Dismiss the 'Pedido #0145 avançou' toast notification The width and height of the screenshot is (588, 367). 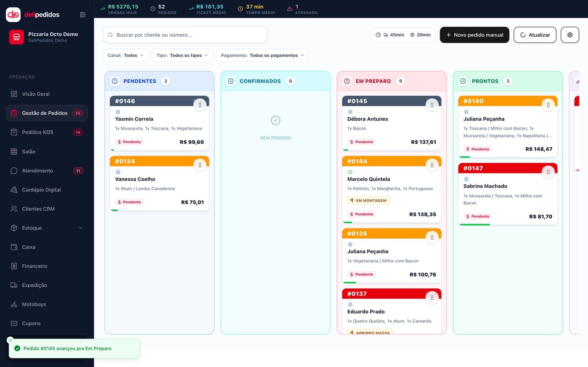click(x=10, y=340)
